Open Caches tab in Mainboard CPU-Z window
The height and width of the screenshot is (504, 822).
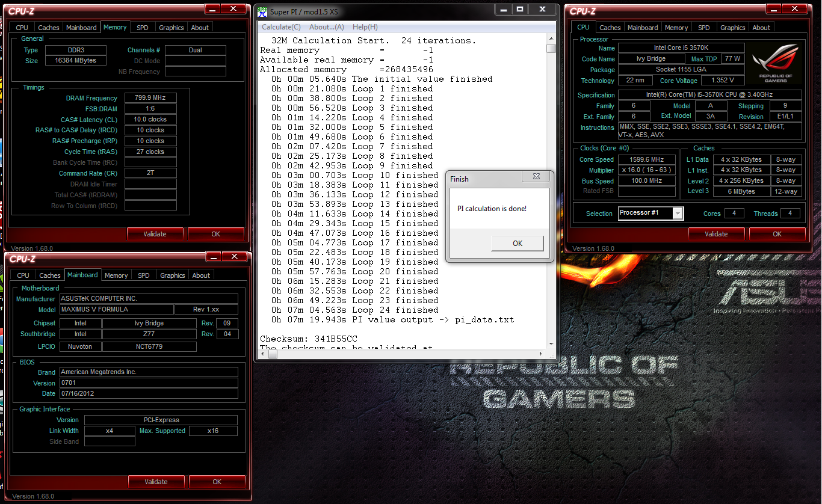coord(50,275)
